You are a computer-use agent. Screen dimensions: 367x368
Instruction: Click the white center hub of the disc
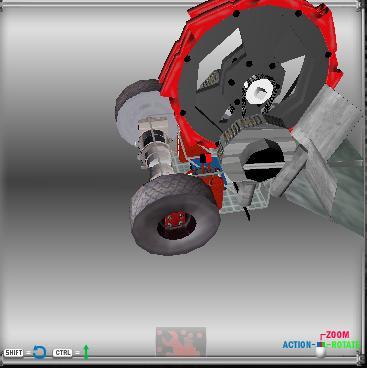(x=259, y=91)
